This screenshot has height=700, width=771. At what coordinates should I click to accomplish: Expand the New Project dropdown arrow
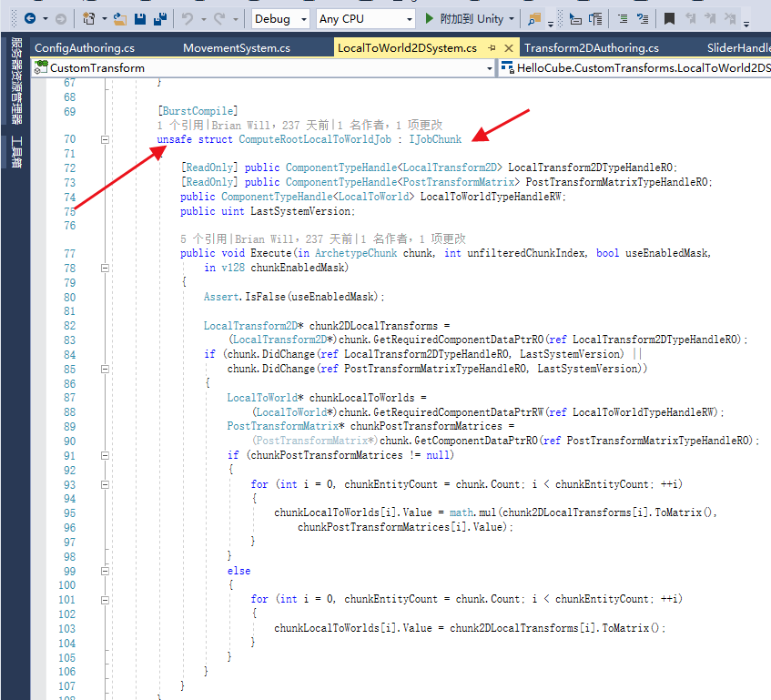pyautogui.click(x=105, y=19)
